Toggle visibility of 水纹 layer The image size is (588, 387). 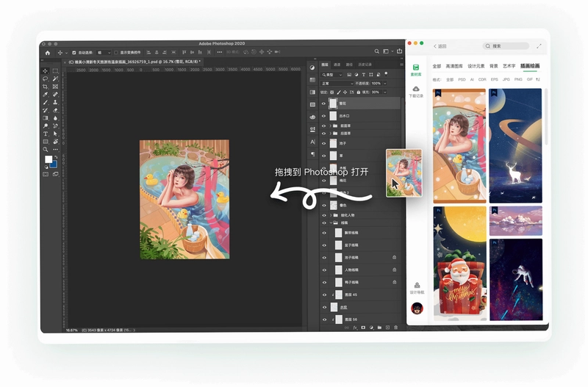tap(324, 307)
